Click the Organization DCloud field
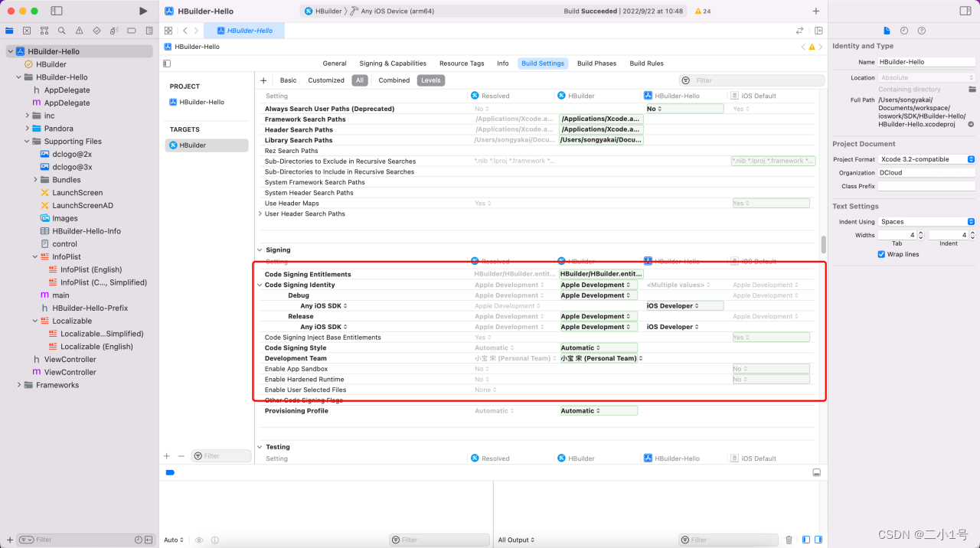This screenshot has width=980, height=548. click(x=926, y=173)
